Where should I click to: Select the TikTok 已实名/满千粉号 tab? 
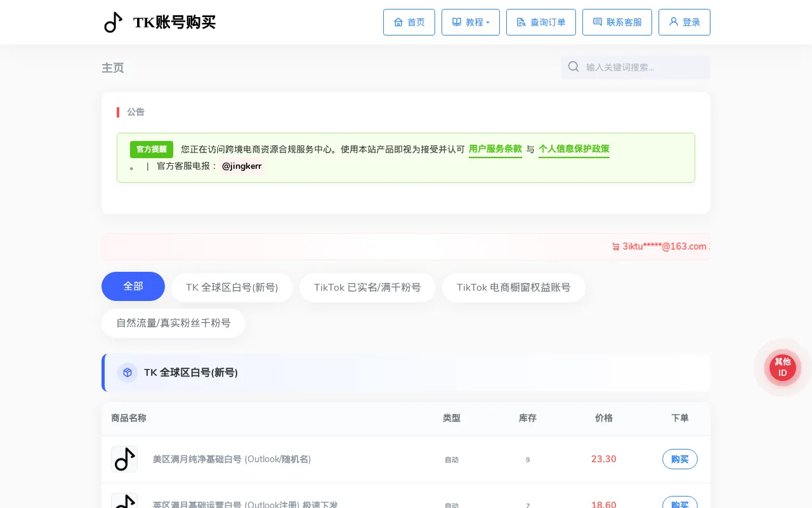click(x=367, y=288)
